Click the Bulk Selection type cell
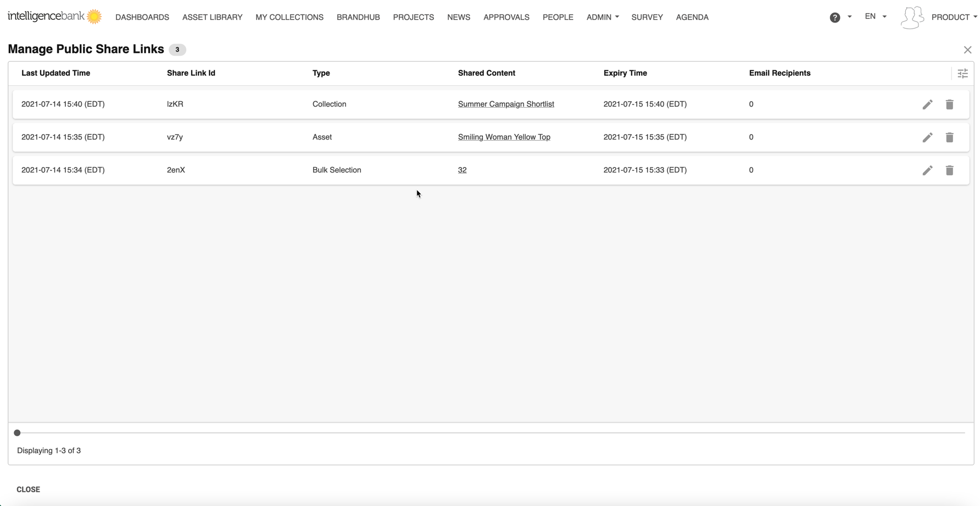 [x=337, y=170]
